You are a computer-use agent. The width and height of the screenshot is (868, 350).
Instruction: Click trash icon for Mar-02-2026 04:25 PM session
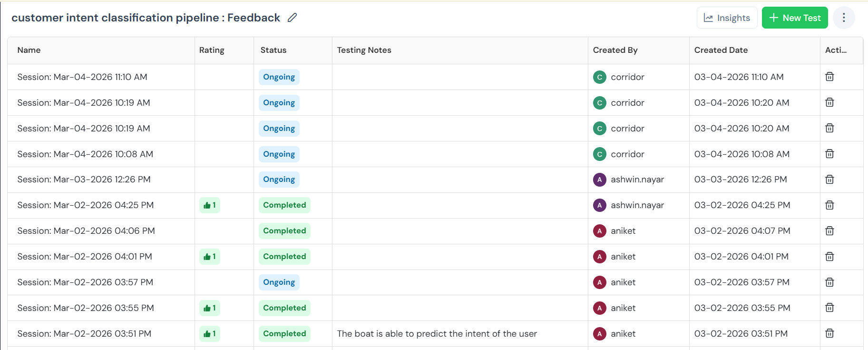pos(829,205)
